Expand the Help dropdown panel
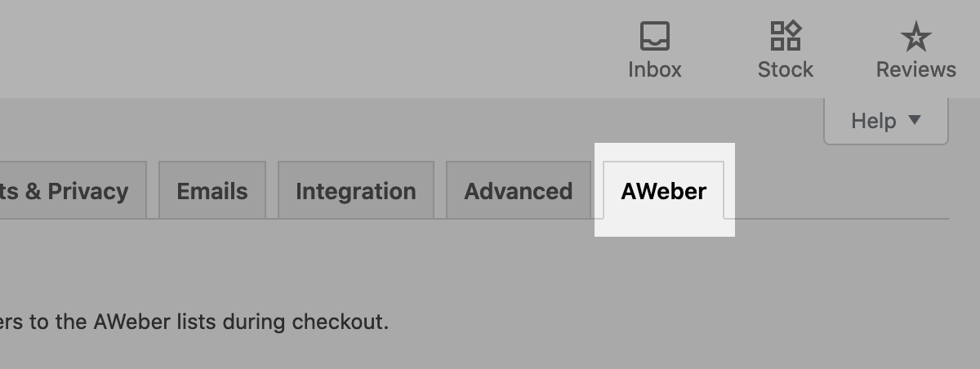980x369 pixels. pos(885,122)
